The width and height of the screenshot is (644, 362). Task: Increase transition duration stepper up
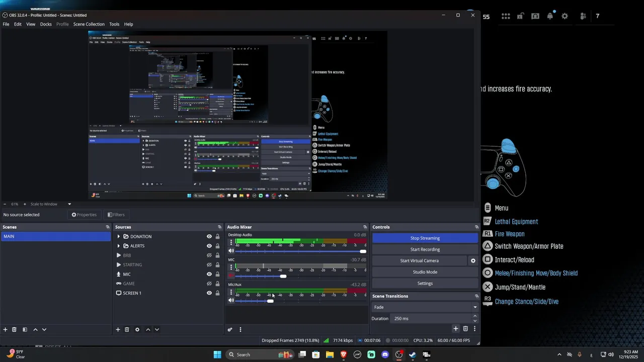475,316
